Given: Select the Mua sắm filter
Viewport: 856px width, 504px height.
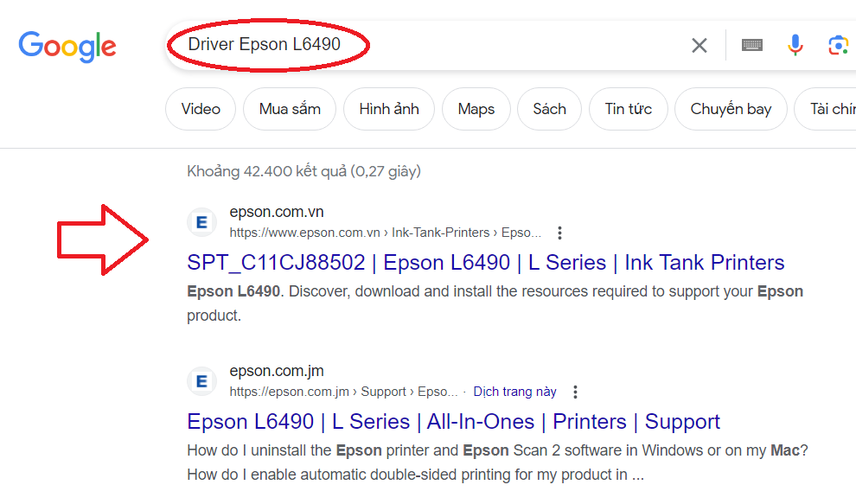Looking at the screenshot, I should [x=290, y=109].
